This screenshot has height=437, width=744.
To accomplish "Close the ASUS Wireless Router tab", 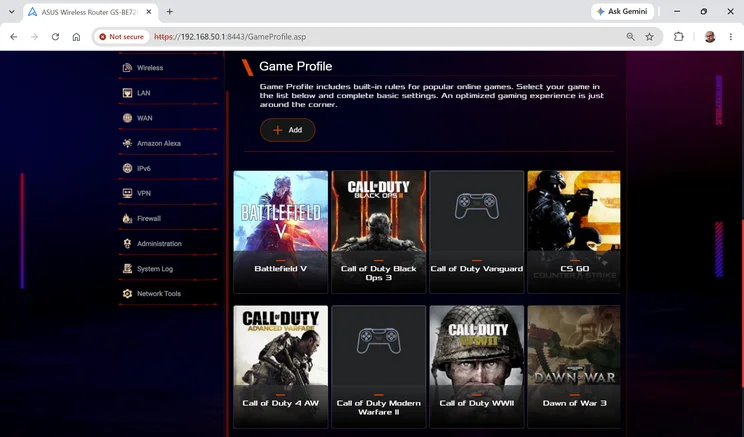I will tap(149, 12).
